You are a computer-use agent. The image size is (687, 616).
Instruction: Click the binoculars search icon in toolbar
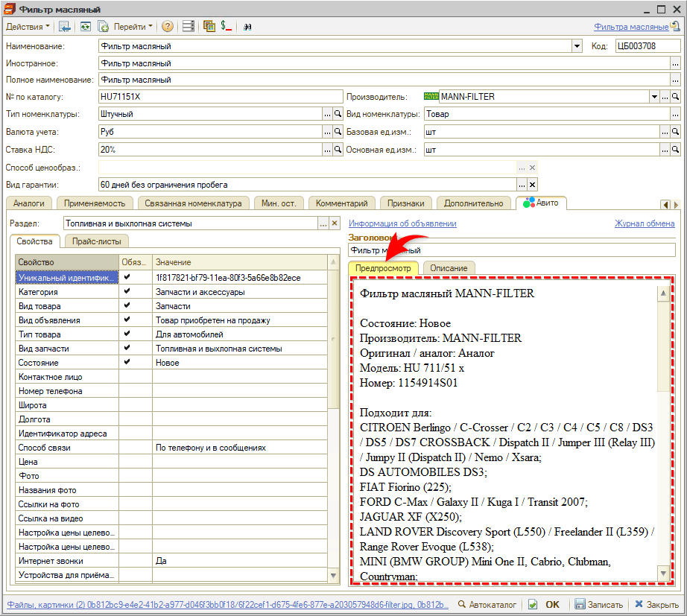[247, 26]
